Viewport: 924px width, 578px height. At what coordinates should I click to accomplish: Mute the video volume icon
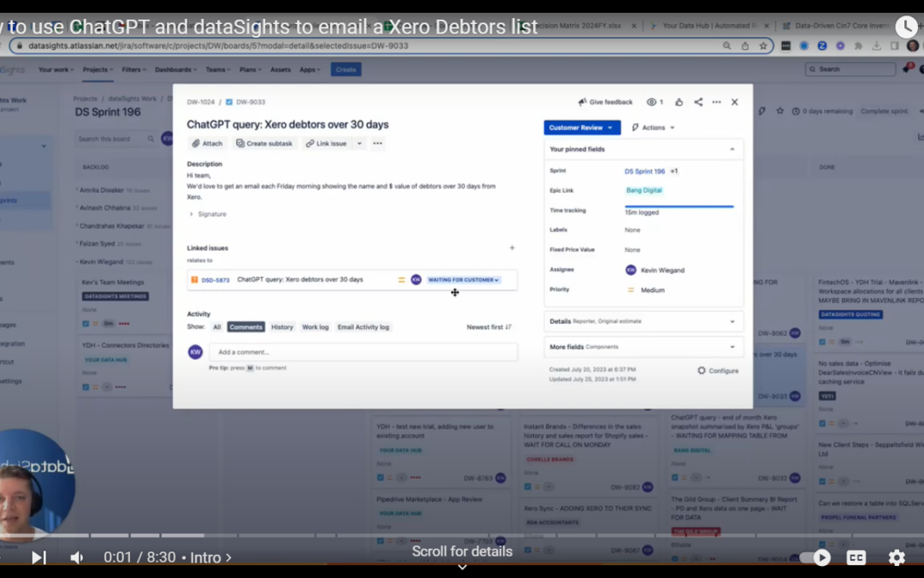77,557
